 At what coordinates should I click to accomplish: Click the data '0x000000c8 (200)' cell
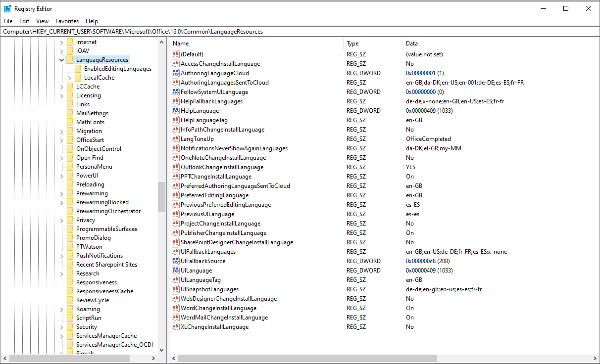pyautogui.click(x=428, y=261)
